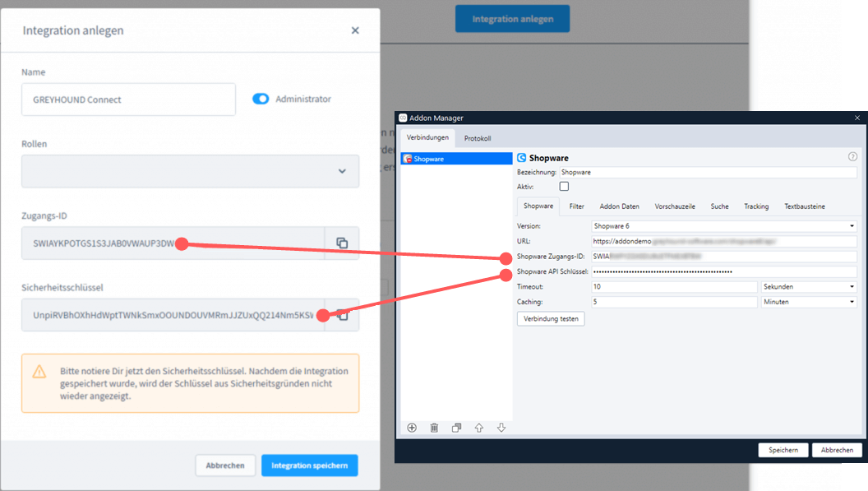Open the Version dropdown
This screenshot has height=491, width=868.
click(724, 226)
